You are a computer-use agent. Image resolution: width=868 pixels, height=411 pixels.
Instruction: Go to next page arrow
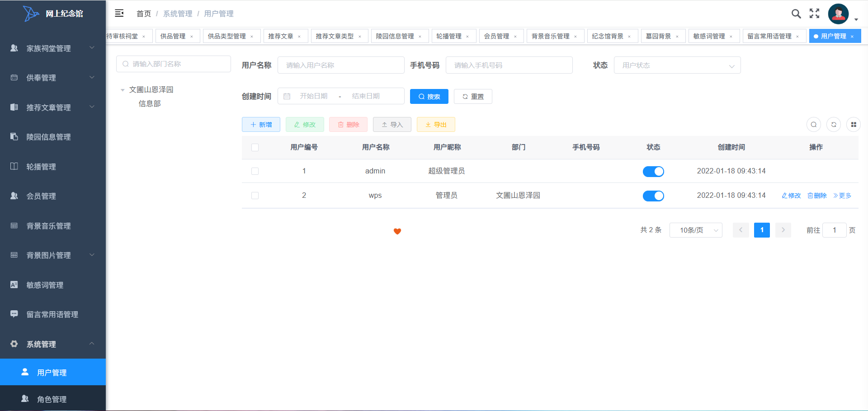tap(783, 230)
